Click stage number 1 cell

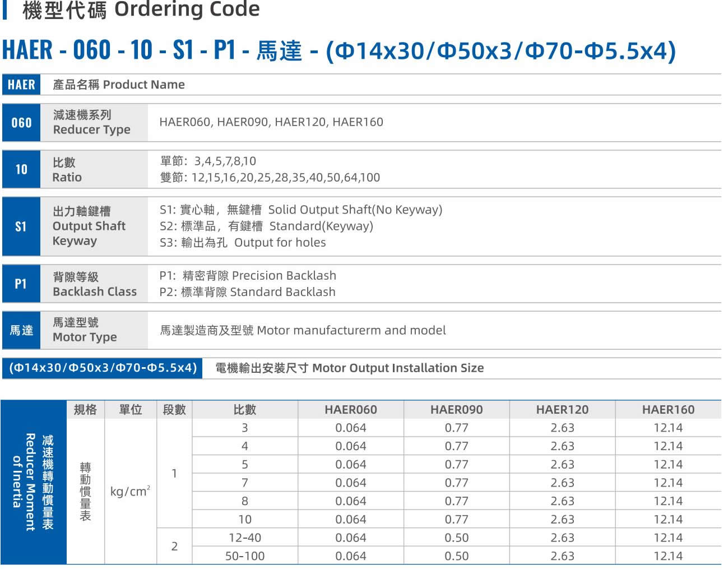(174, 474)
